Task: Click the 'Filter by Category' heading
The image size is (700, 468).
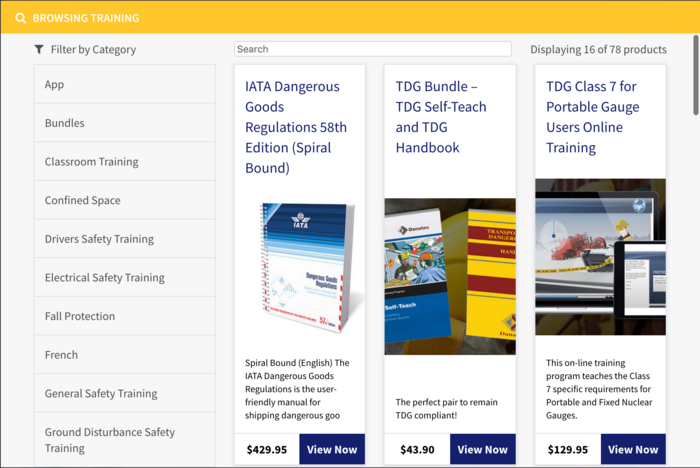Action: (x=93, y=50)
